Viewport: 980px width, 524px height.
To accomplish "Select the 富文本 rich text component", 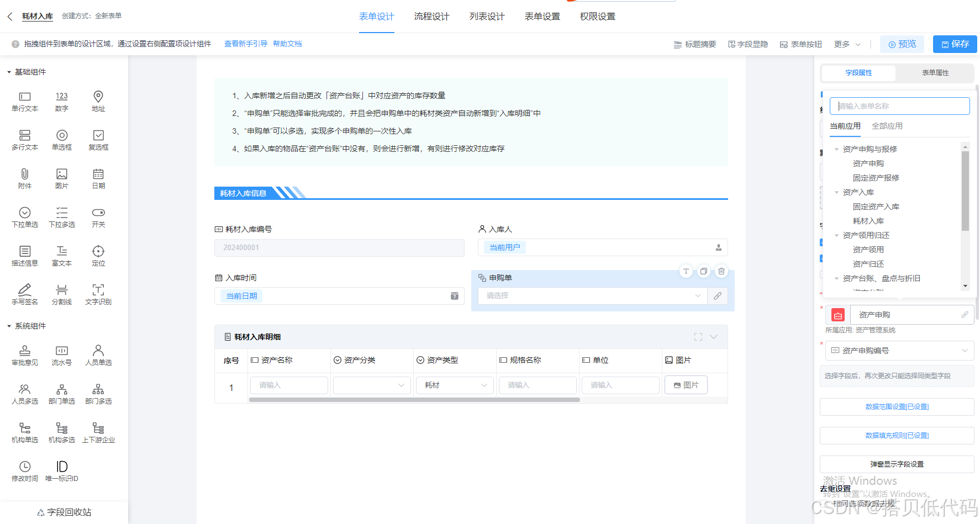I will pyautogui.click(x=62, y=256).
